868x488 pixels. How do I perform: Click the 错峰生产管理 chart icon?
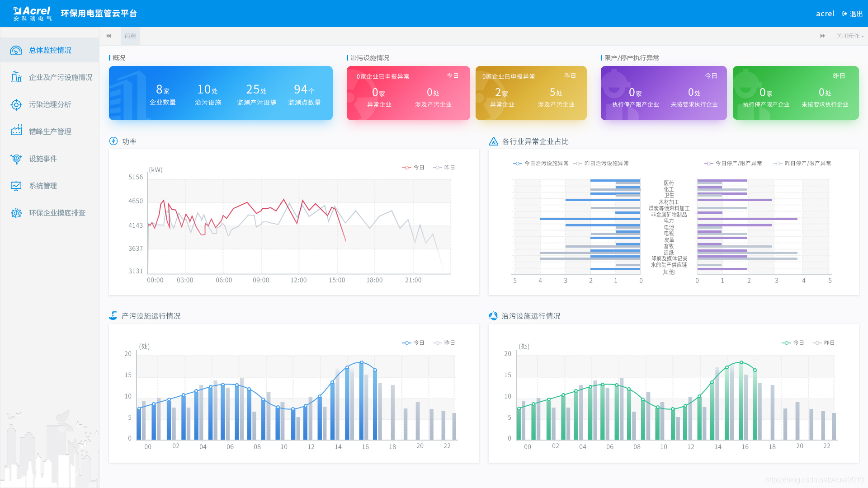point(16,131)
